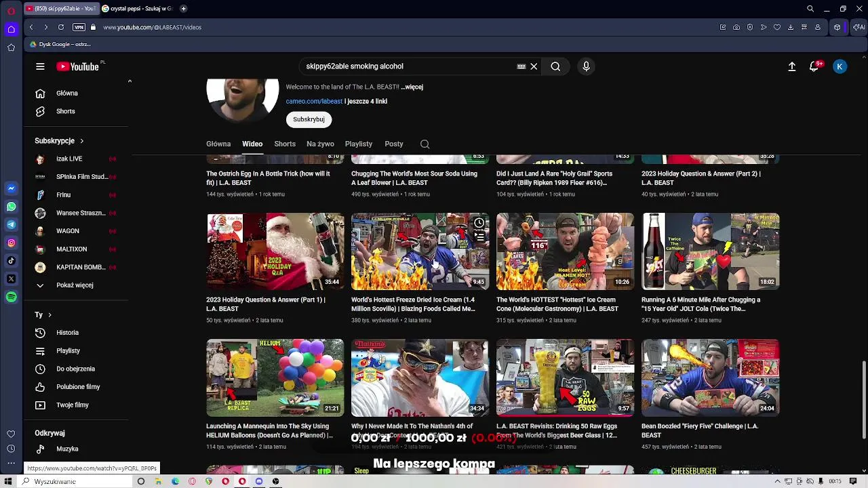Open X (Twitter) in Opera sidebar
This screenshot has width=868, height=488.
[x=11, y=279]
